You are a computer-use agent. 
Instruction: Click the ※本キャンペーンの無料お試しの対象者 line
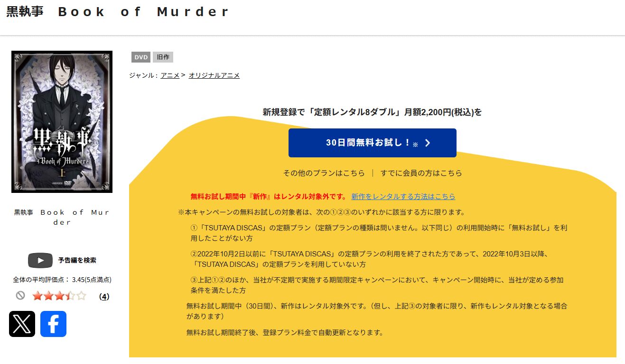click(322, 212)
